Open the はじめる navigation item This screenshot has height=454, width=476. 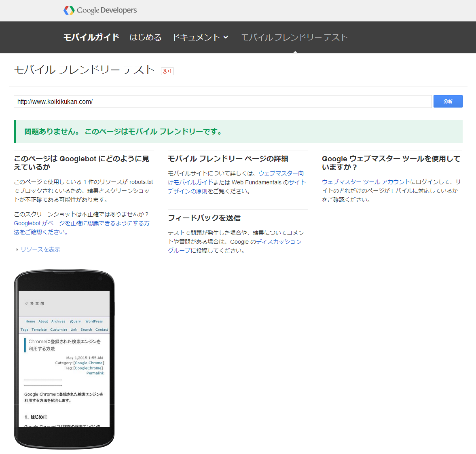[x=146, y=37]
